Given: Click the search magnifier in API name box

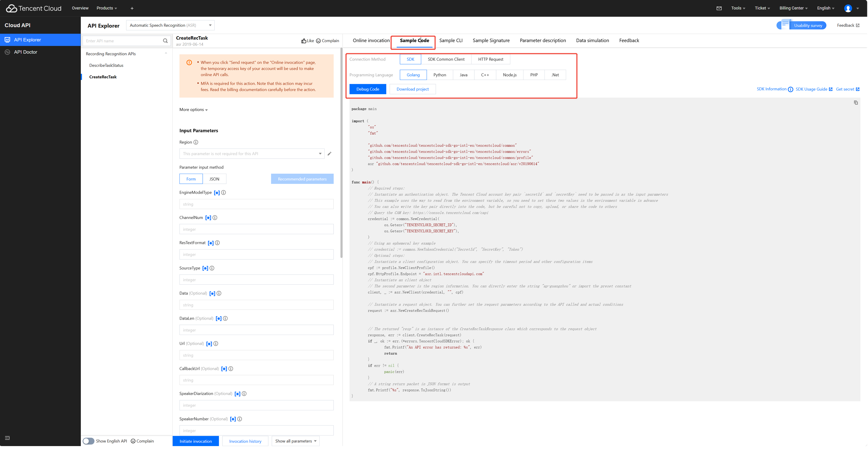Looking at the screenshot, I should tap(165, 41).
